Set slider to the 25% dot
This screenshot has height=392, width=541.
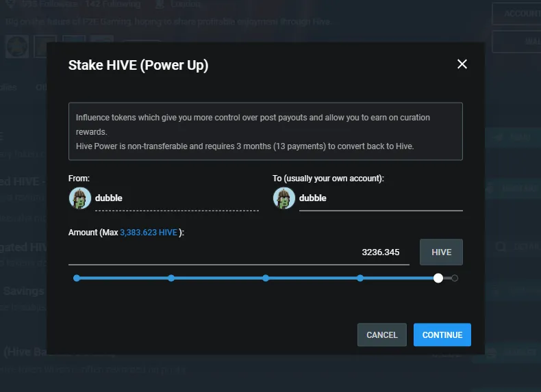[x=171, y=278]
